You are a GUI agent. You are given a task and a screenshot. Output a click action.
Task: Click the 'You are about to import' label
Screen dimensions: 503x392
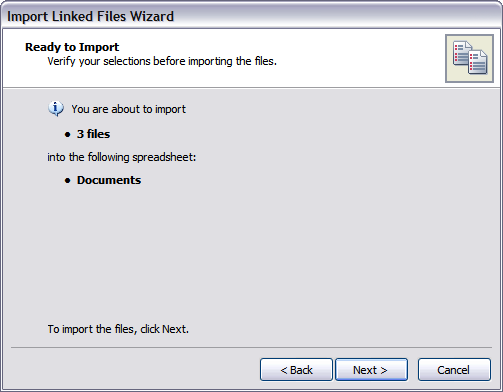click(129, 109)
